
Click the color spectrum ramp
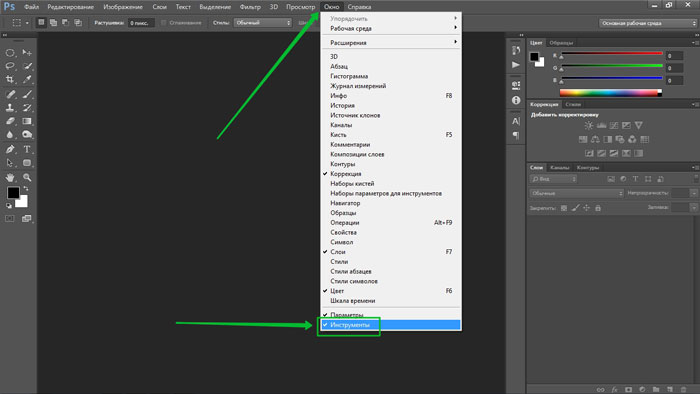pos(611,93)
